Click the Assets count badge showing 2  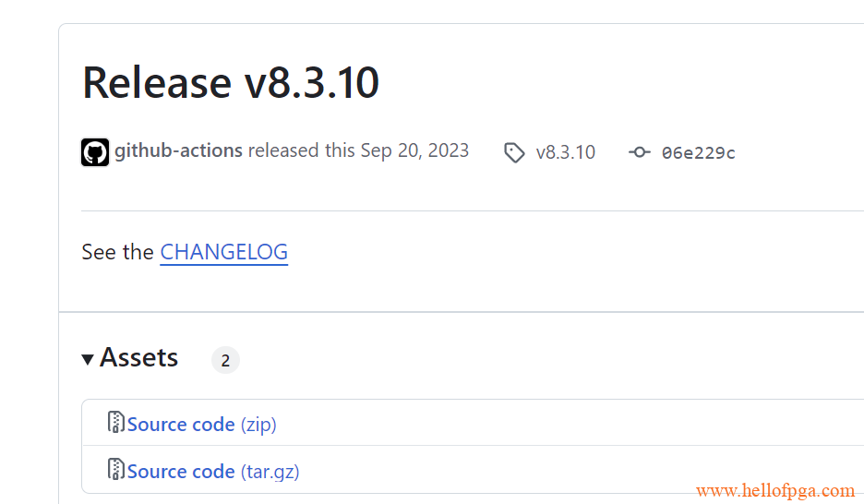[x=225, y=360]
